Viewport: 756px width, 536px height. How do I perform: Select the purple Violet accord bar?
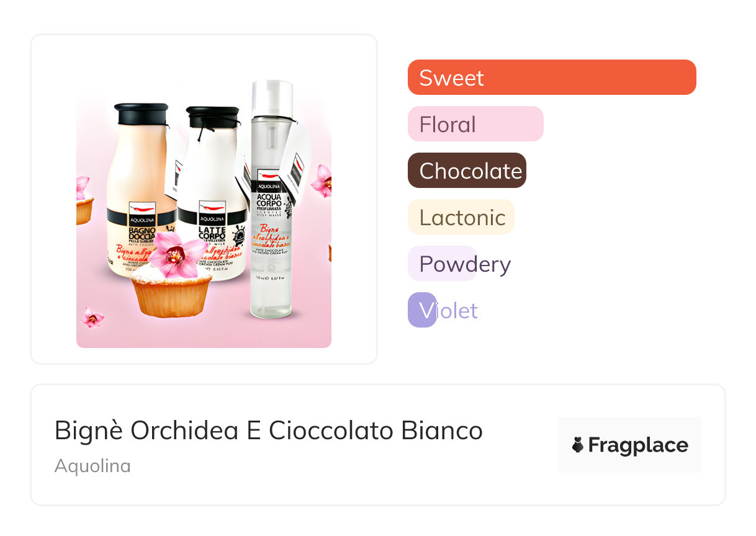(x=422, y=310)
